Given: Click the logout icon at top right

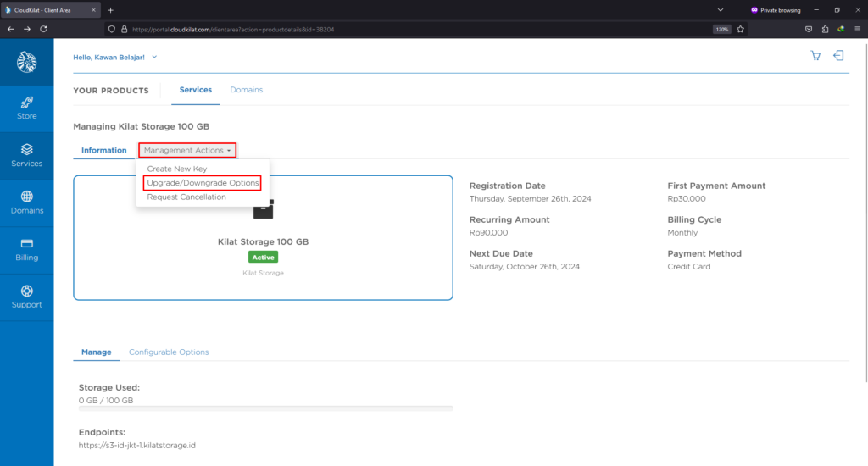Looking at the screenshot, I should [838, 55].
